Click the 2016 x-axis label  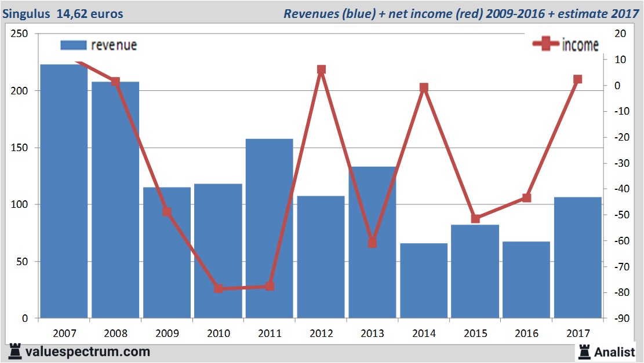[526, 333]
